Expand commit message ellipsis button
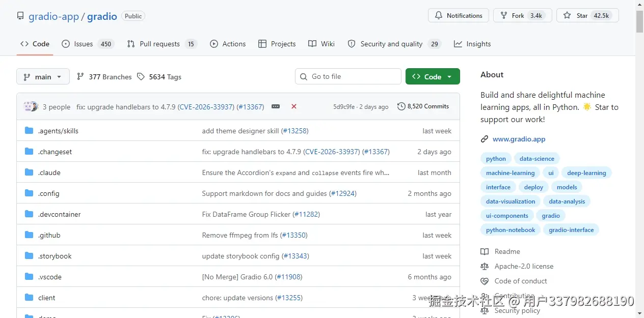The width and height of the screenshot is (644, 318). click(276, 106)
